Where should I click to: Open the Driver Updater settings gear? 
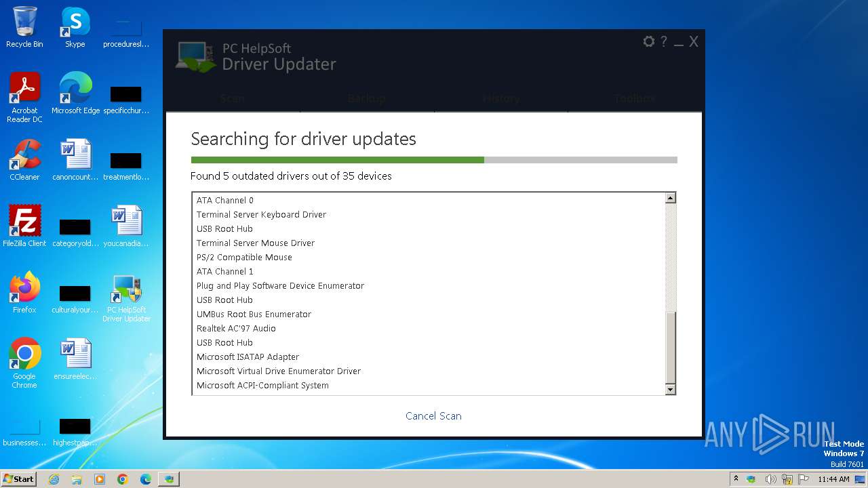(x=649, y=42)
